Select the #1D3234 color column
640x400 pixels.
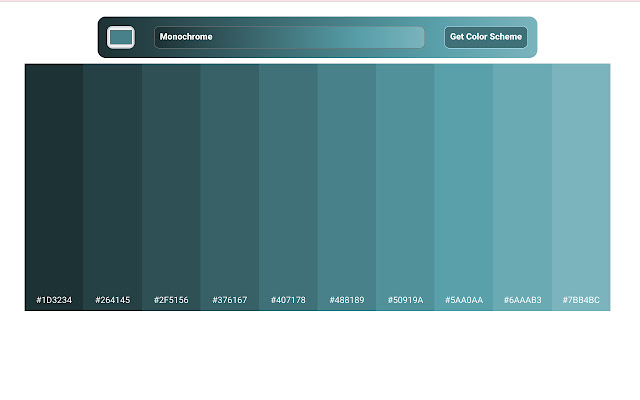coord(54,187)
